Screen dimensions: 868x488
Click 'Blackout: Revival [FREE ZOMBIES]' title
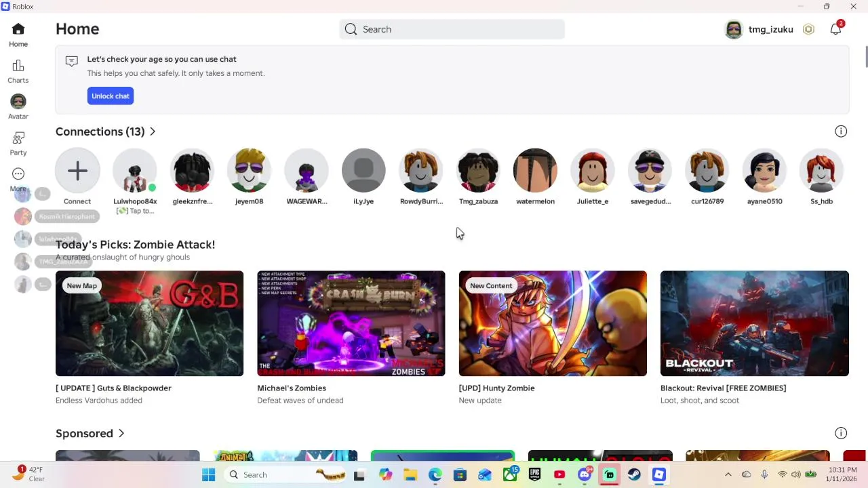pyautogui.click(x=724, y=388)
